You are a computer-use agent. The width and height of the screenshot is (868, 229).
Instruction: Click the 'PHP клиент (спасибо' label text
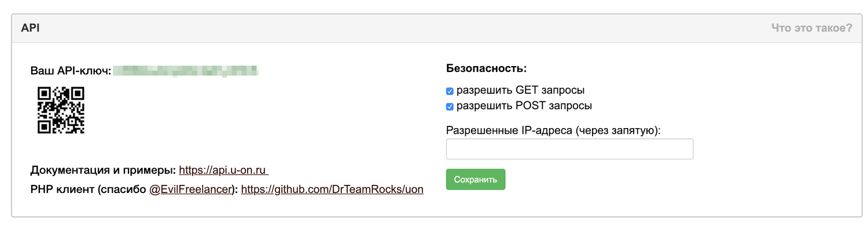(x=89, y=189)
